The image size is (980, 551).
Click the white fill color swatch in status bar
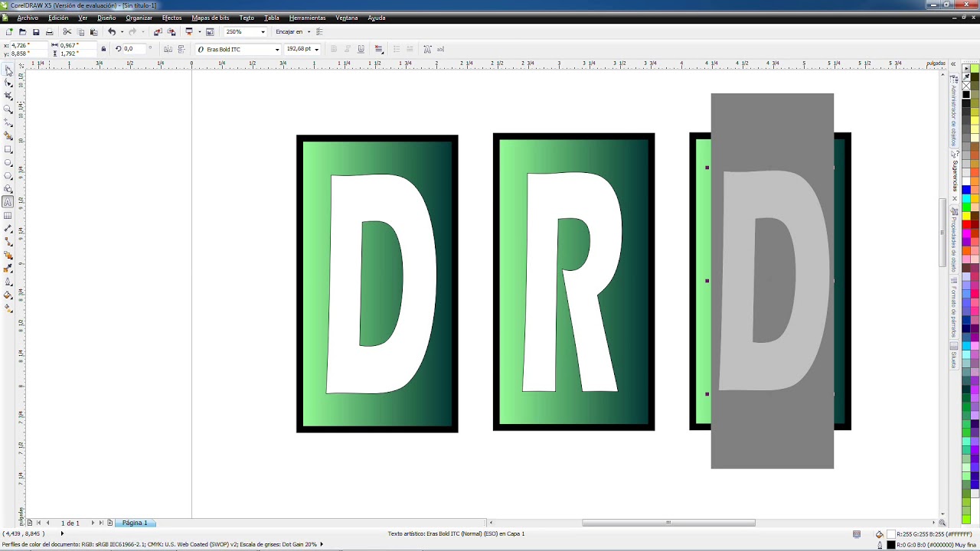pos(890,534)
